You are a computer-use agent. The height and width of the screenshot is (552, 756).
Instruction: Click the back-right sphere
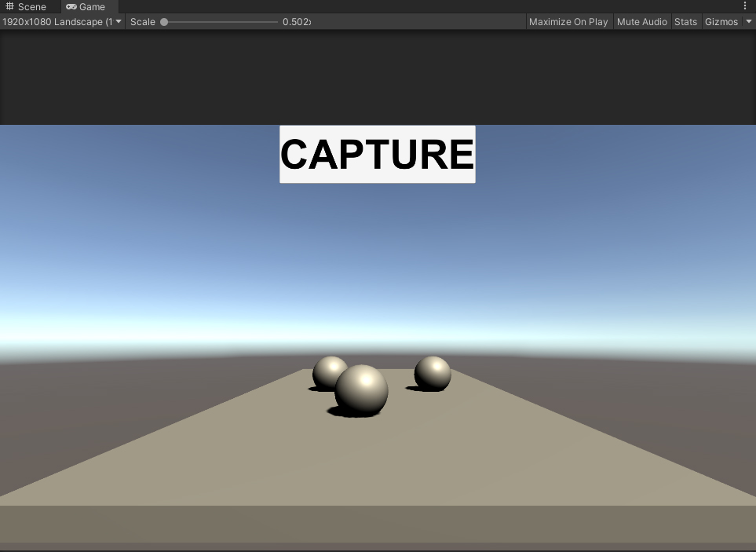433,373
